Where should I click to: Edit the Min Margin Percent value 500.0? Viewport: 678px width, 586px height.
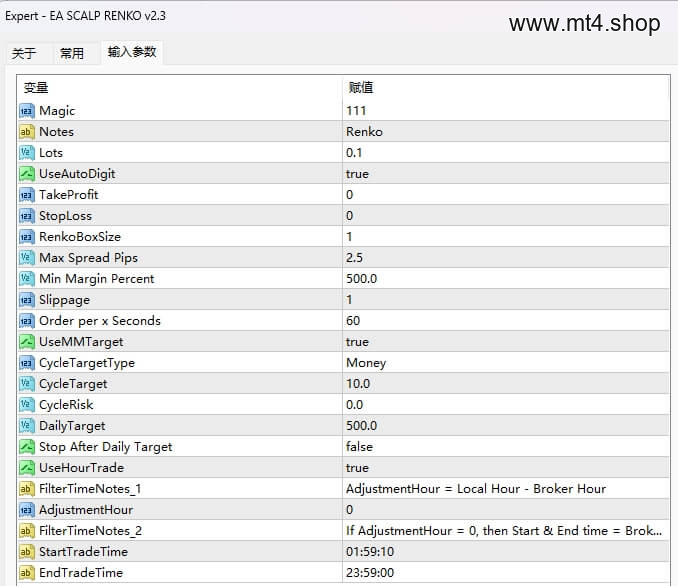click(x=506, y=279)
